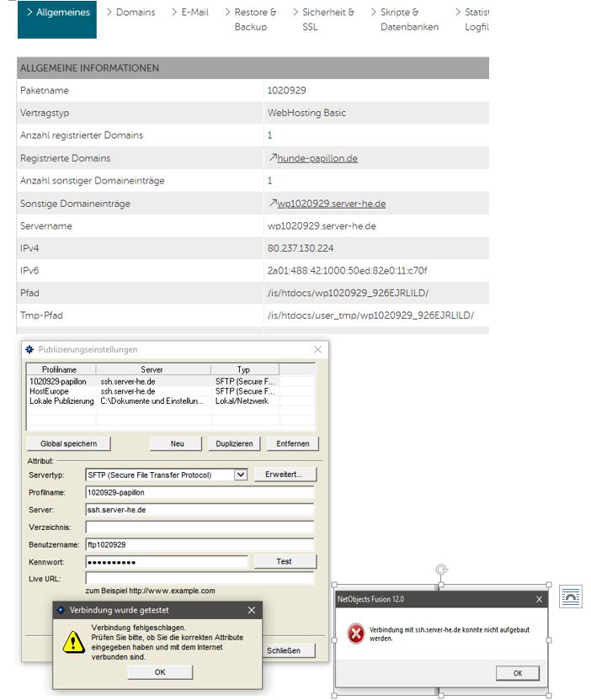The height and width of the screenshot is (700, 591).
Task: Close the 'Verbindung wurde getestet' dialog
Action: pyautogui.click(x=251, y=610)
